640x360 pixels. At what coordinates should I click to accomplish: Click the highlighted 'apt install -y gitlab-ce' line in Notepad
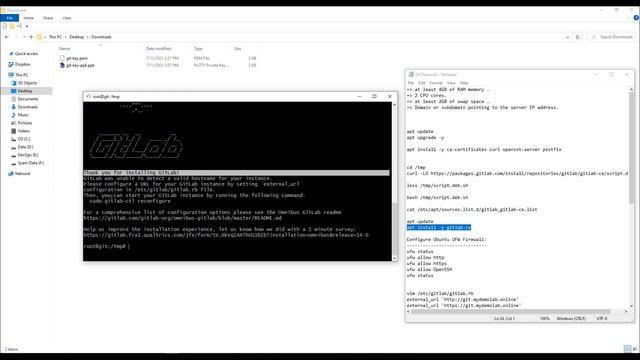pyautogui.click(x=439, y=227)
